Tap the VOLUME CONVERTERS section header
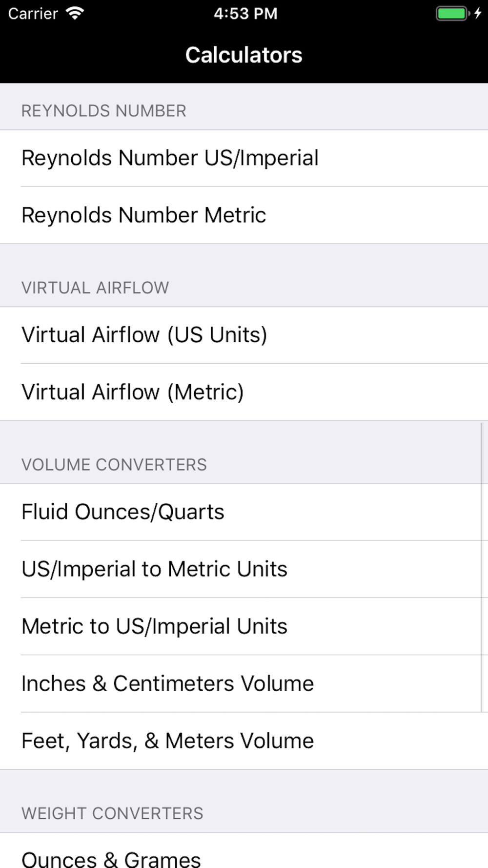This screenshot has height=868, width=488. pyautogui.click(x=114, y=465)
